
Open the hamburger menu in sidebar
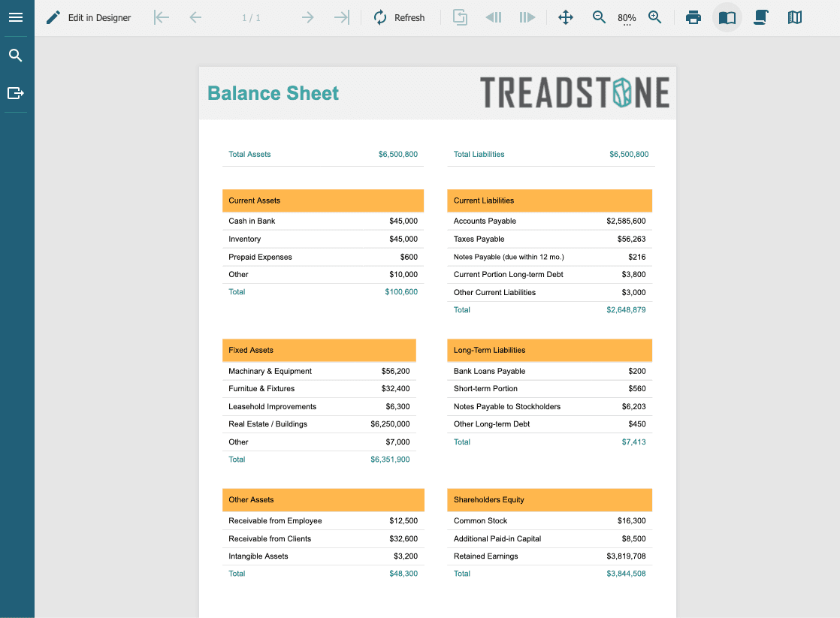coord(16,18)
